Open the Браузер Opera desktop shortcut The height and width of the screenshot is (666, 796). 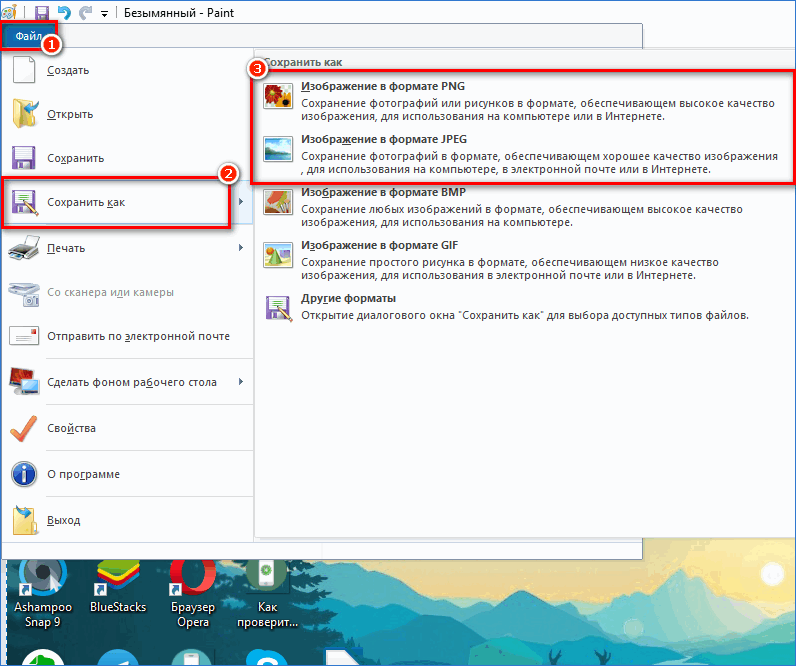[193, 593]
